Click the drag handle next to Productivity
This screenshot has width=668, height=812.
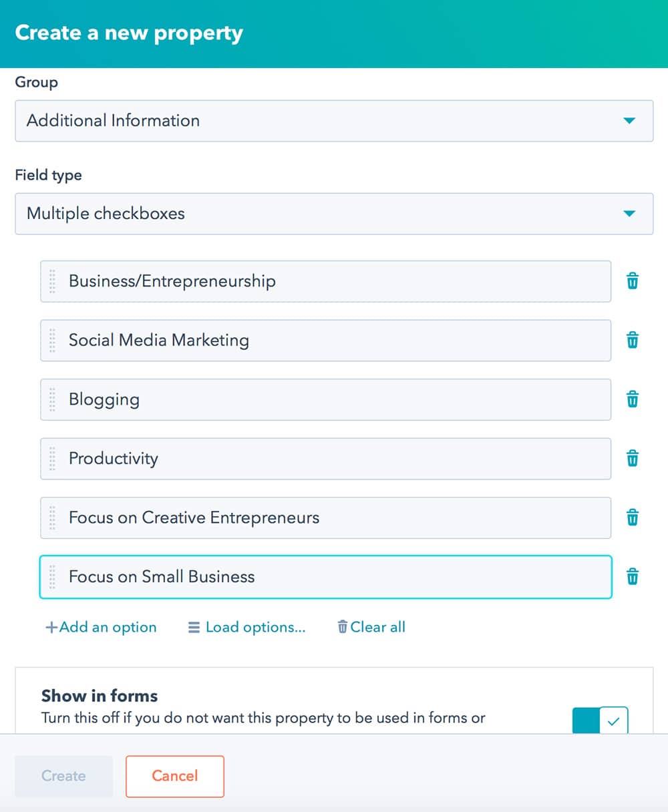53,459
